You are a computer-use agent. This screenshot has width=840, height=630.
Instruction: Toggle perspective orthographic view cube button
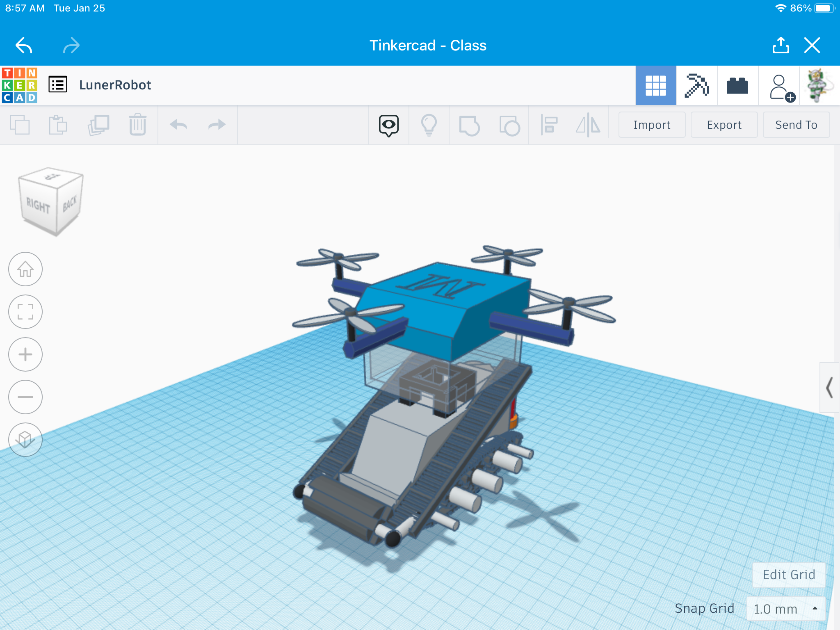tap(25, 440)
